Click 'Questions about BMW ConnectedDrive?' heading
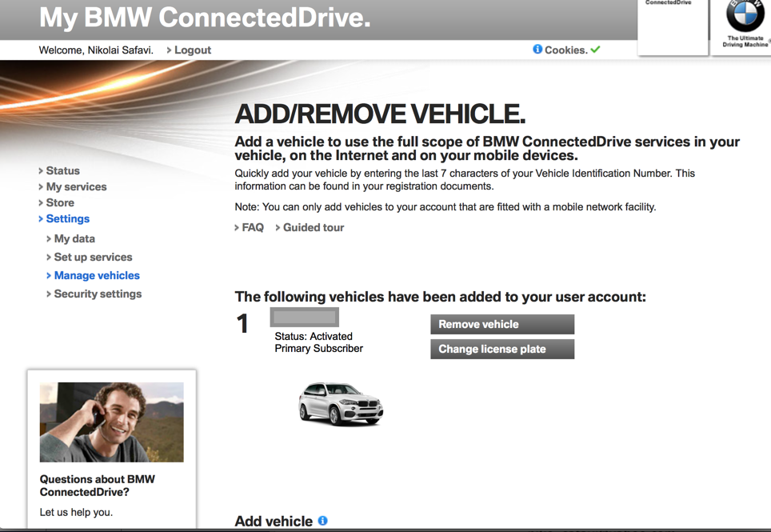Screen dimensions: 771x532 (98, 486)
